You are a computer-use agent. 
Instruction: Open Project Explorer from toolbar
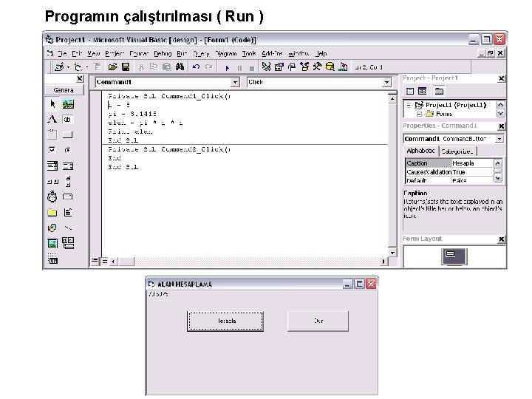tap(266, 66)
